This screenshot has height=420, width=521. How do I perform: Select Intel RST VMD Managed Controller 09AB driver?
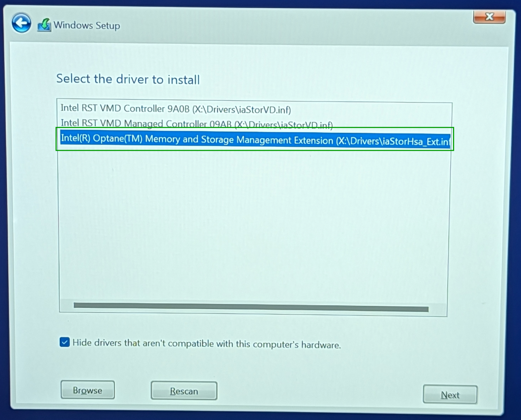click(x=197, y=124)
